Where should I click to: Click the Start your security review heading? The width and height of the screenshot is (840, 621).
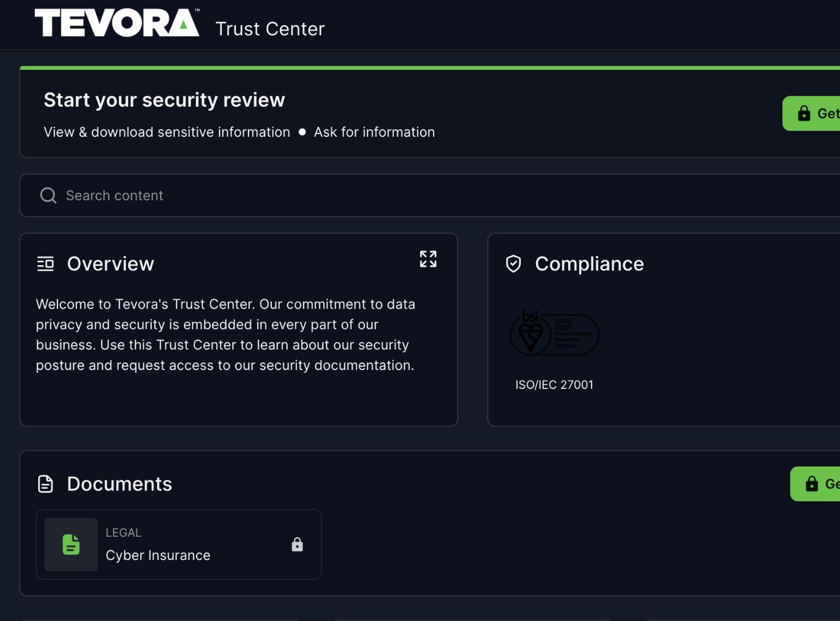[x=164, y=100]
